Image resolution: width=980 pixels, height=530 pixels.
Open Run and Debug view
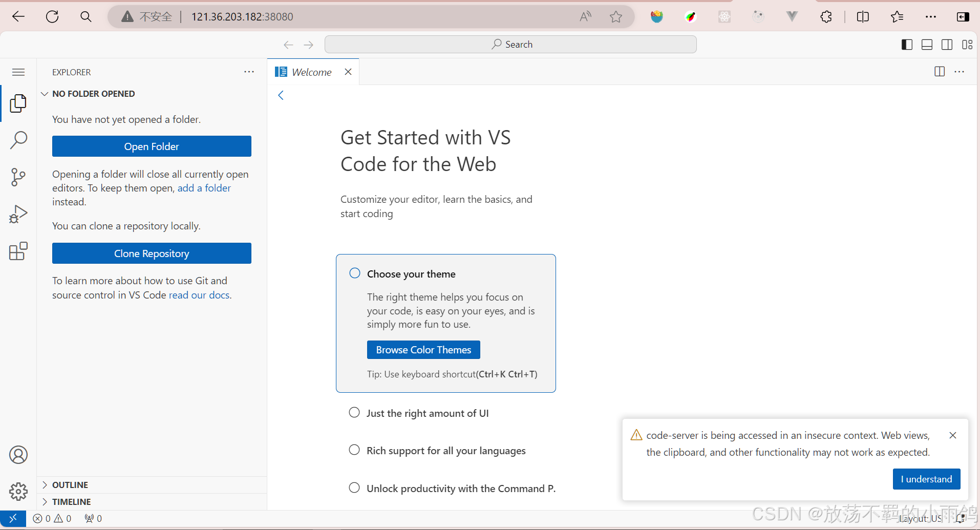(x=18, y=214)
